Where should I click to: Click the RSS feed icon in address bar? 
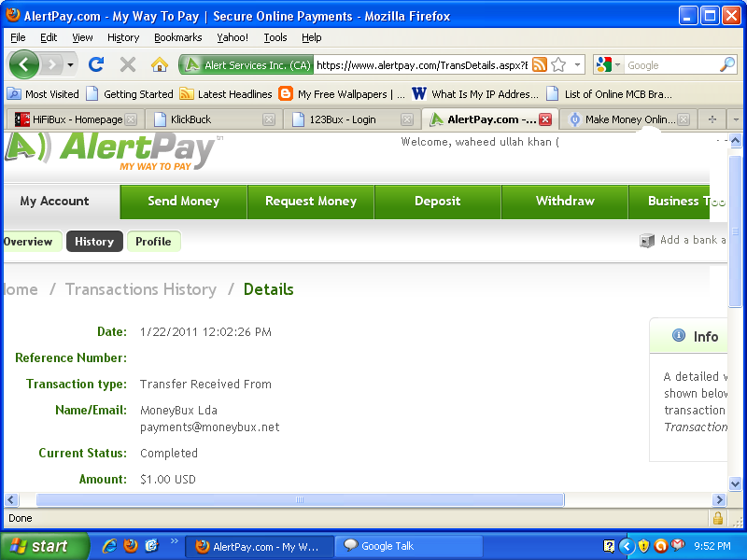540,64
